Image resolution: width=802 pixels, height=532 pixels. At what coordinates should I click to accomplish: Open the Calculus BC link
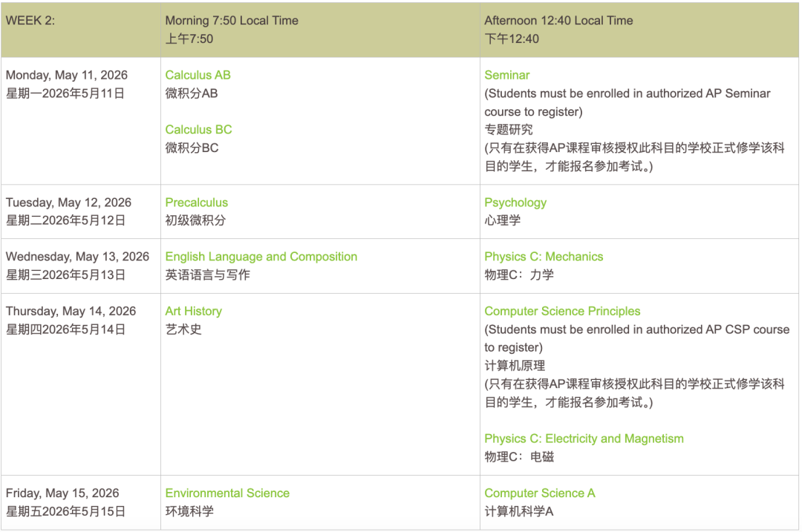tap(198, 129)
